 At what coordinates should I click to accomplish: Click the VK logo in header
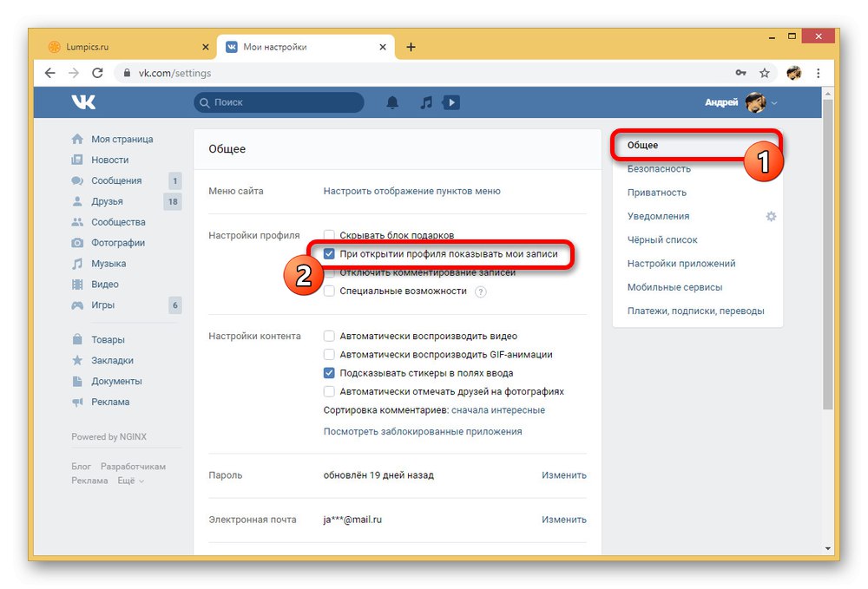83,102
